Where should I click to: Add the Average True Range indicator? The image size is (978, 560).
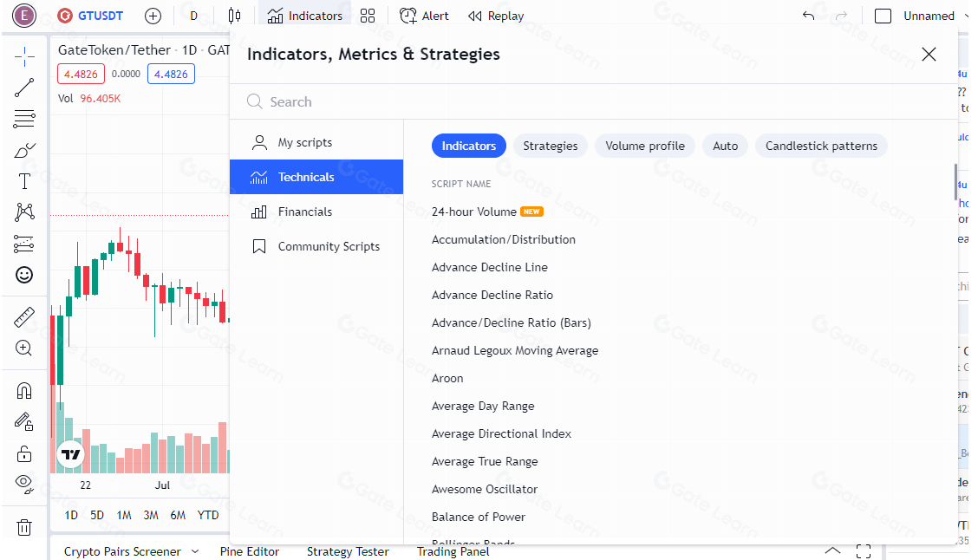click(485, 461)
